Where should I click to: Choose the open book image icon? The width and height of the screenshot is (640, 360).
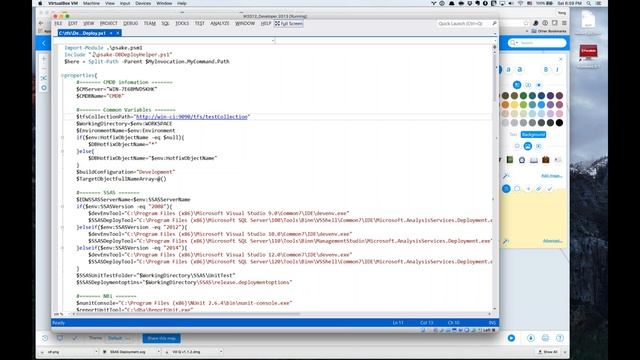(x=533, y=160)
